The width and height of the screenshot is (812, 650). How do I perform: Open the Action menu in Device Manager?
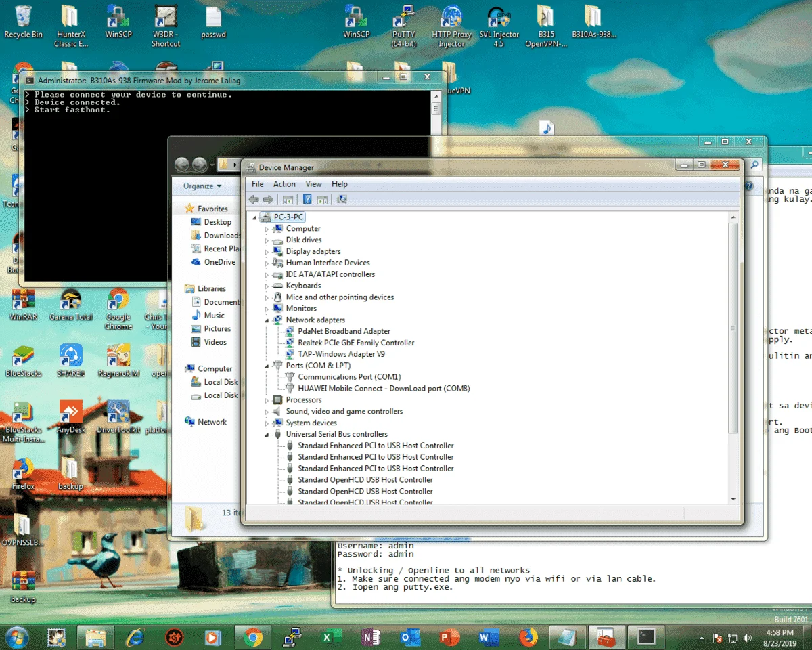(284, 184)
